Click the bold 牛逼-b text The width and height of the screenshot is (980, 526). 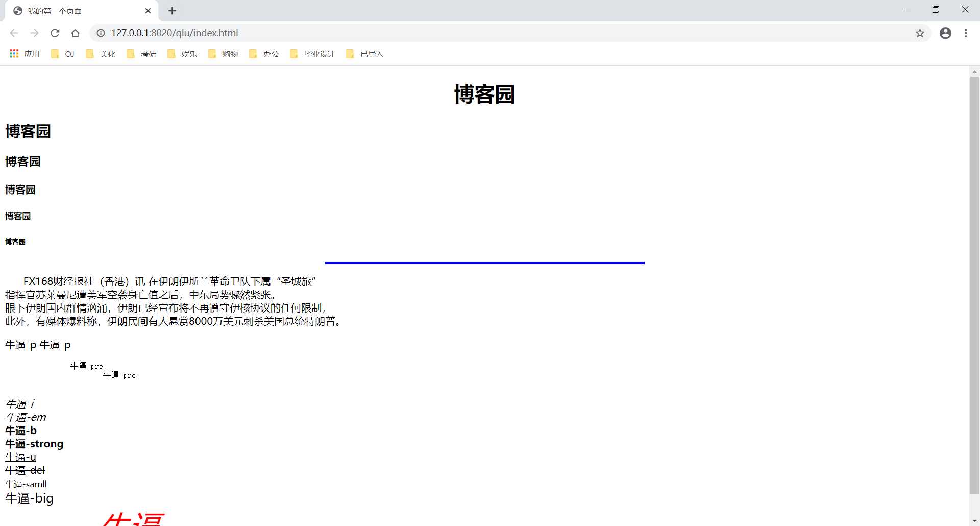(x=21, y=431)
